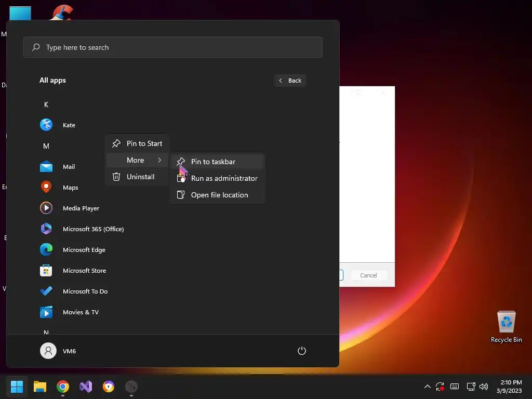The height and width of the screenshot is (399, 532).
Task: Click the sync status tray icon
Action: pos(440,387)
